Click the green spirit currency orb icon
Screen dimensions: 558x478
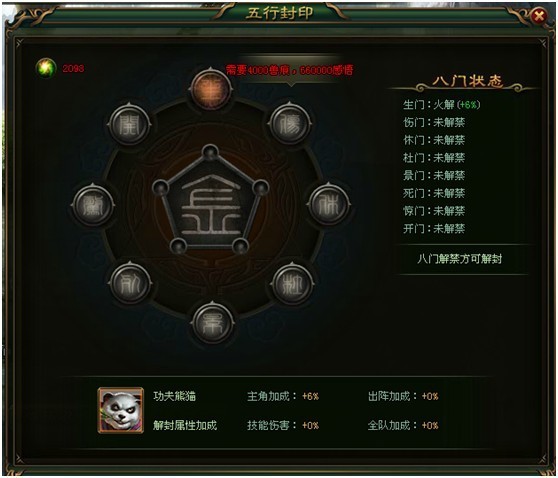(x=46, y=68)
